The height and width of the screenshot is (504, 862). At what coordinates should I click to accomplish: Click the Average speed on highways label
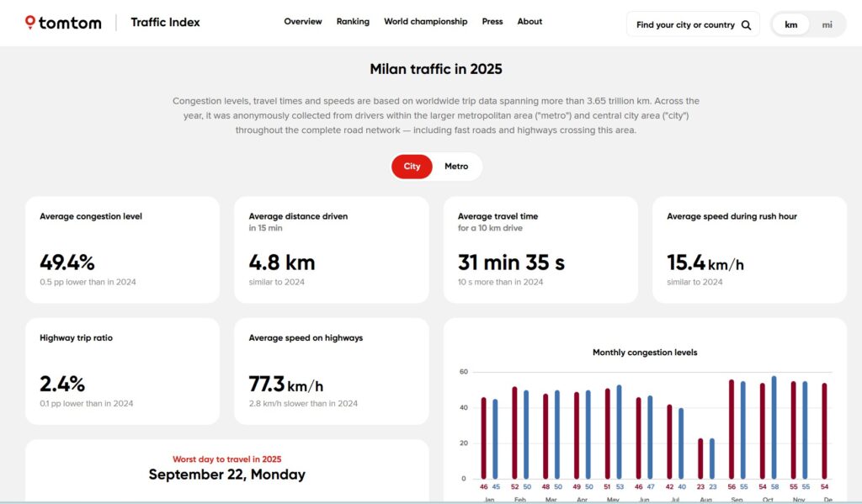[306, 338]
